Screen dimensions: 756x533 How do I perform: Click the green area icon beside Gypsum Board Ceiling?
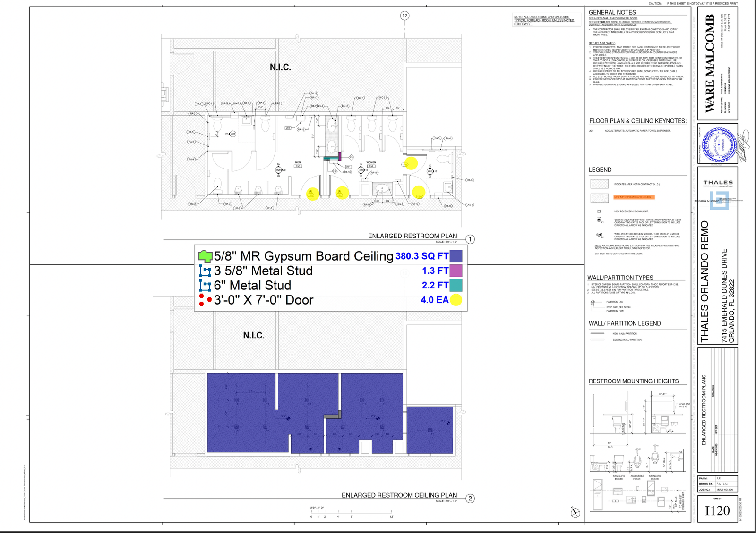205,256
